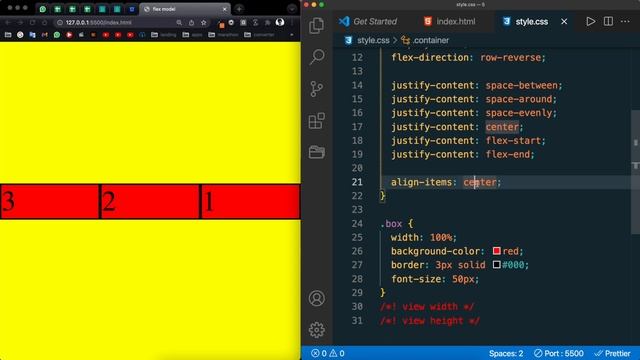Open the Source Control view
640x360 pixels.
(x=317, y=89)
